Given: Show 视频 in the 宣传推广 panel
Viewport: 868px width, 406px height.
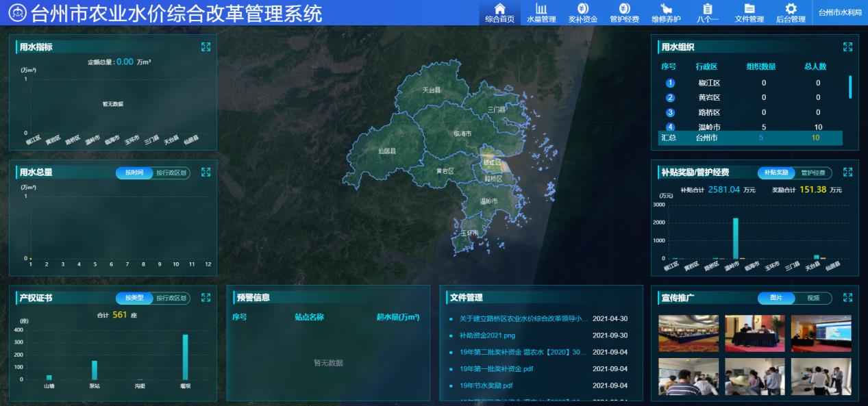Looking at the screenshot, I should 813,298.
